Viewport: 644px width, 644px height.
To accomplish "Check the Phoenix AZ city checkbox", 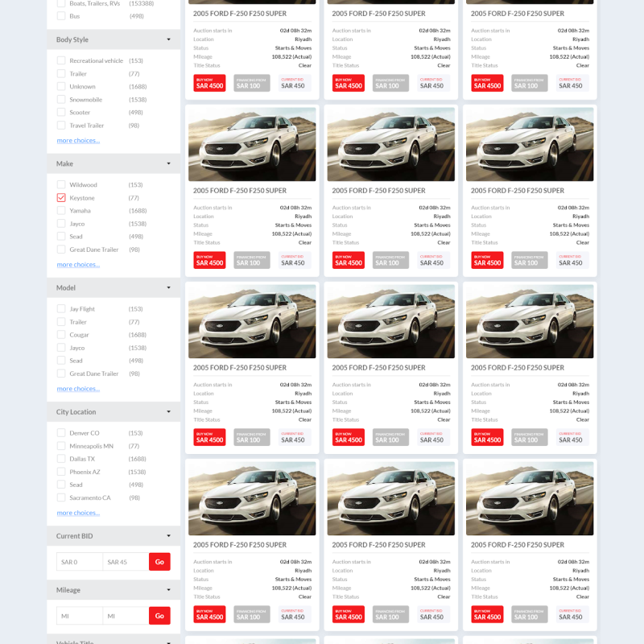I will [x=61, y=472].
